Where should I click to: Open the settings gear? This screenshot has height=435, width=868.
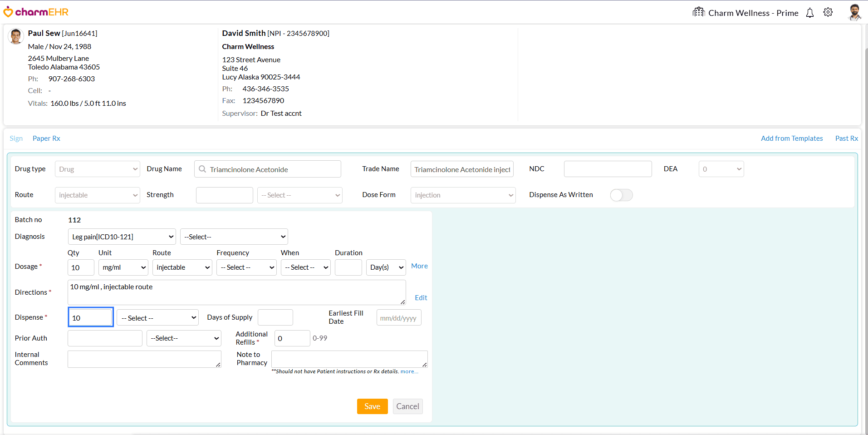(828, 12)
